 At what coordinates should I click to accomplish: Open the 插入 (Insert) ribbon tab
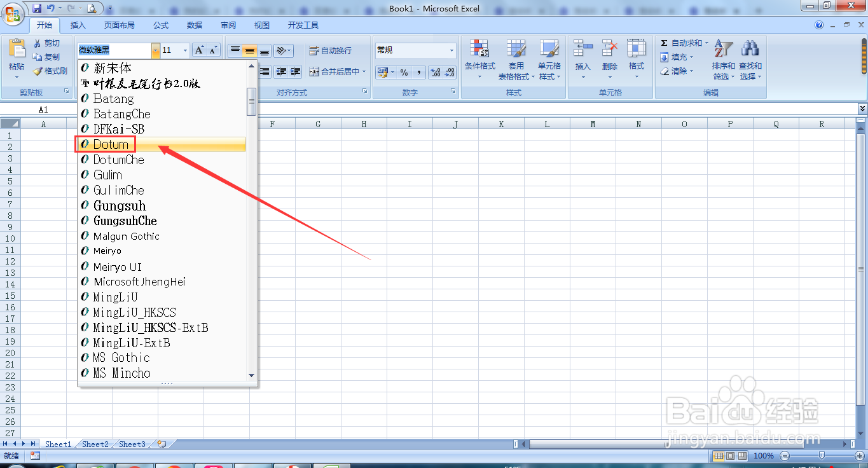[78, 25]
